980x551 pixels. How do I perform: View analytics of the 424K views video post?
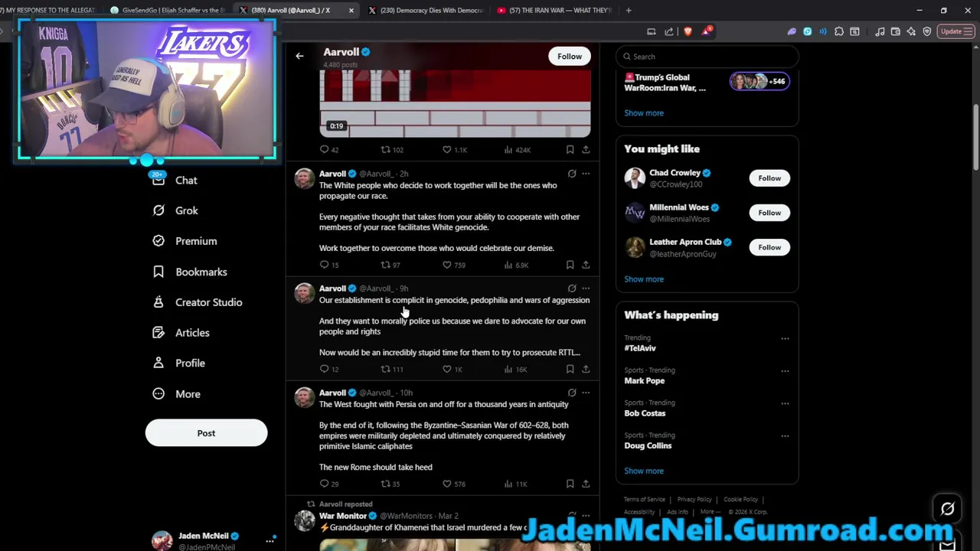[x=518, y=149]
